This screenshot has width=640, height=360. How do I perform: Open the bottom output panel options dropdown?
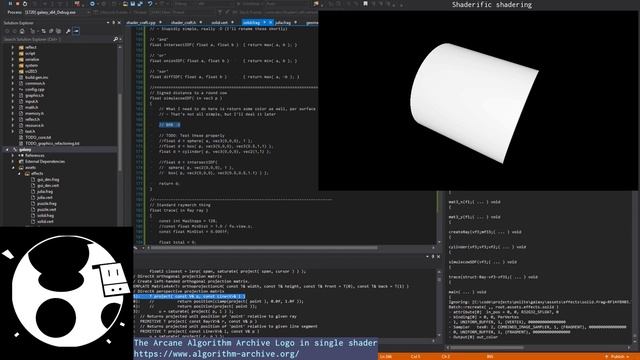(427, 256)
